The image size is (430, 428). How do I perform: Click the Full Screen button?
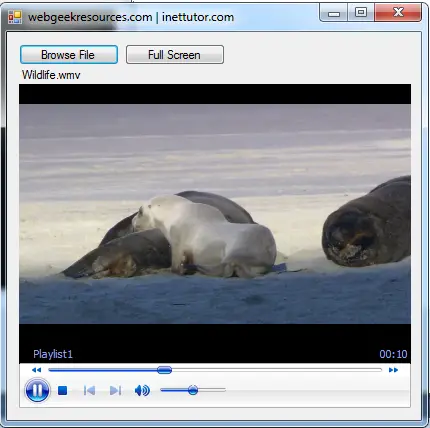pyautogui.click(x=175, y=55)
